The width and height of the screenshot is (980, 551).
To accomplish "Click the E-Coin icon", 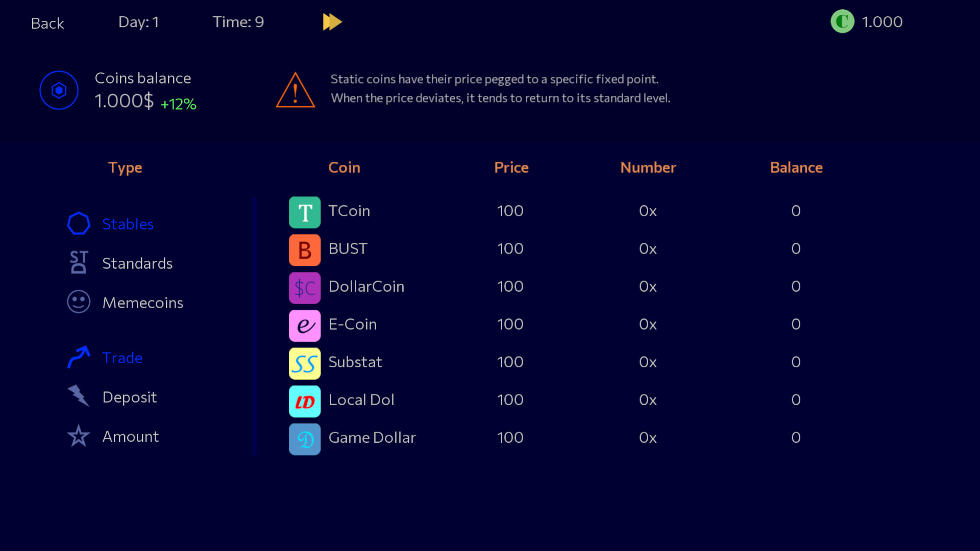I will [x=304, y=325].
